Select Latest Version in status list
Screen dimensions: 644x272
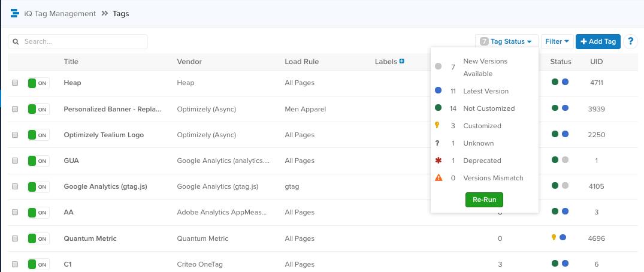tap(486, 91)
